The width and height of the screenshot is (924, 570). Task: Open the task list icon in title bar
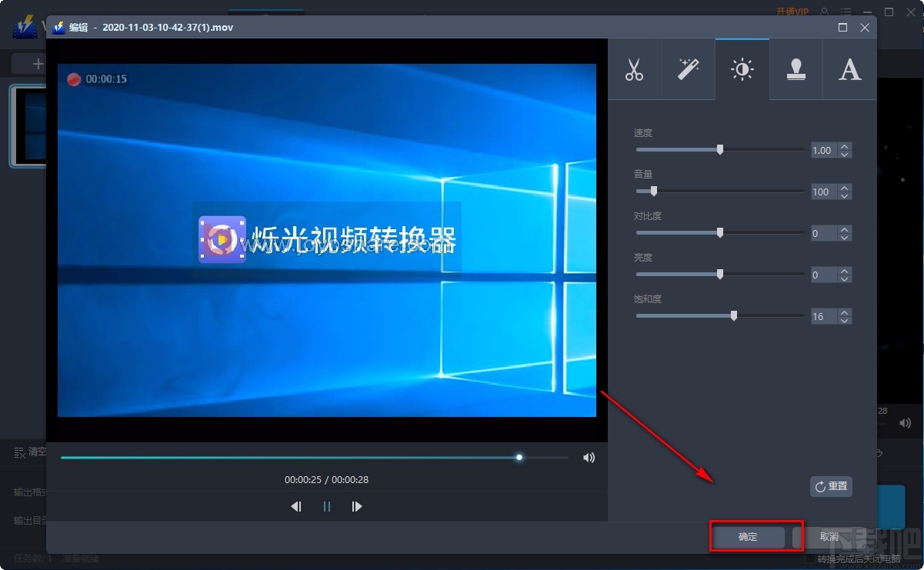click(x=844, y=11)
